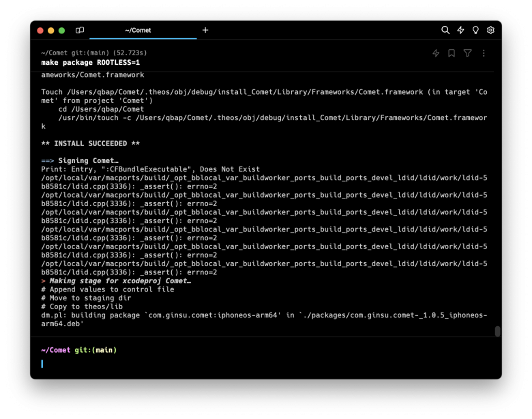This screenshot has height=419, width=532.
Task: Filter the block output with funnel icon
Action: click(x=467, y=53)
